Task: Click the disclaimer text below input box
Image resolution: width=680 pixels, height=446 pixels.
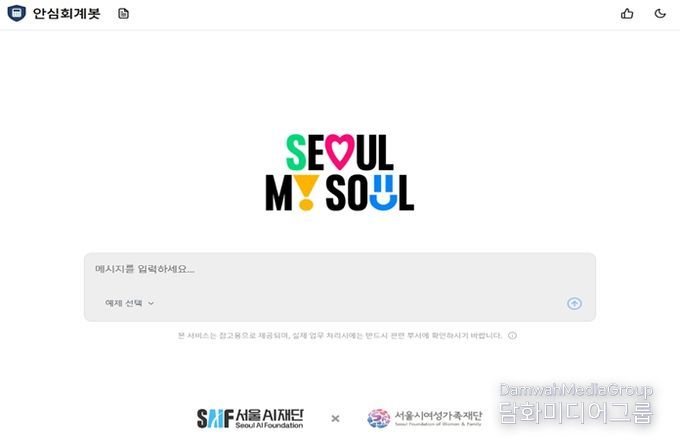Action: click(x=340, y=335)
